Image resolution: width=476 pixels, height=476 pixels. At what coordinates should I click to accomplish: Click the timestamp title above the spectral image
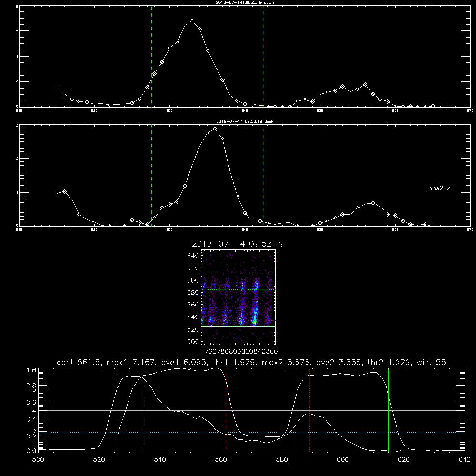pos(238,244)
